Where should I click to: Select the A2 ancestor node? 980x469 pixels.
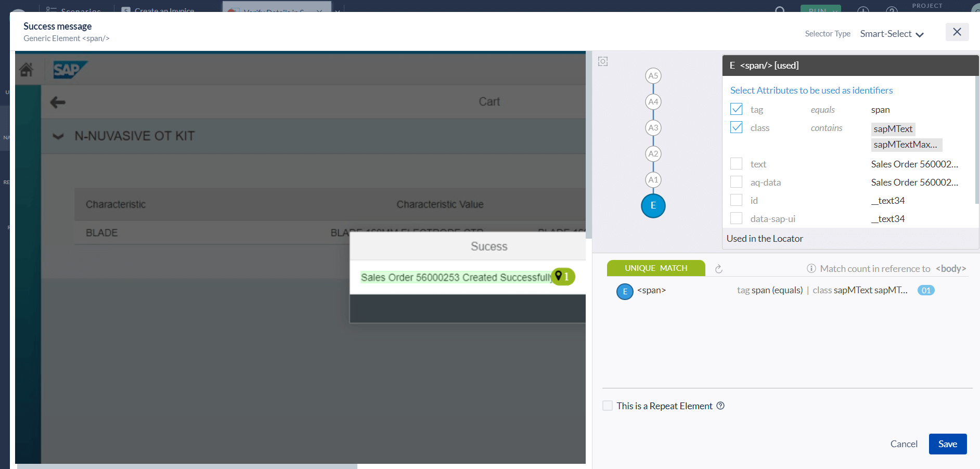[653, 154]
